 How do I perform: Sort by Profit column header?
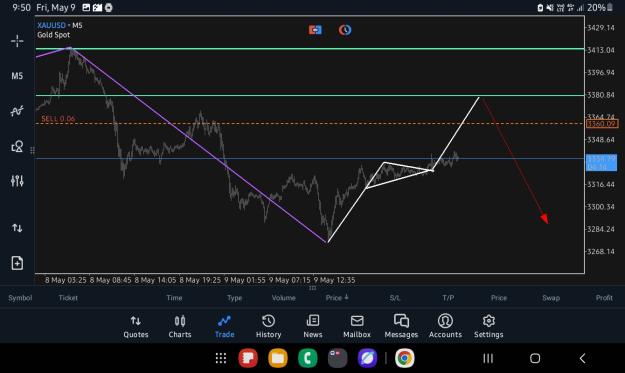click(x=604, y=298)
